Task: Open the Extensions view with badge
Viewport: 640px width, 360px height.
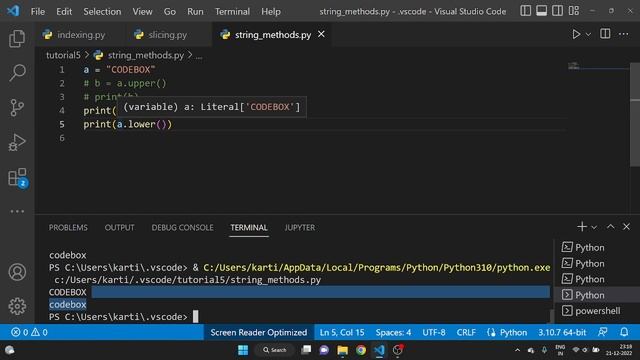Action: click(x=17, y=178)
